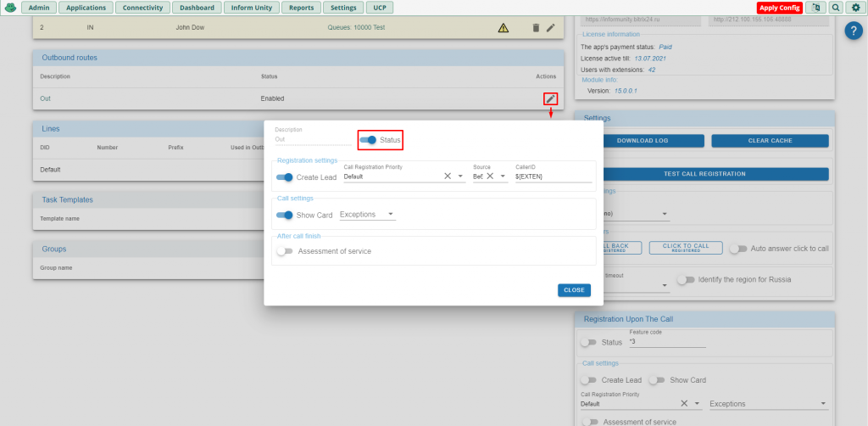Open the UCP menu
The width and height of the screenshot is (868, 426).
(380, 8)
